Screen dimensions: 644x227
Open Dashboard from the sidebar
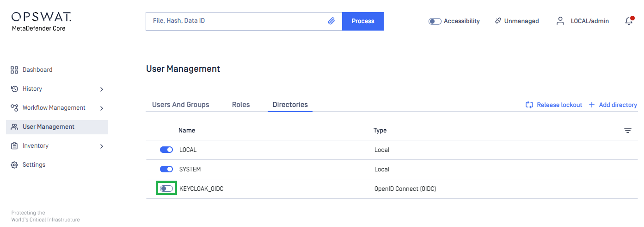tap(37, 70)
